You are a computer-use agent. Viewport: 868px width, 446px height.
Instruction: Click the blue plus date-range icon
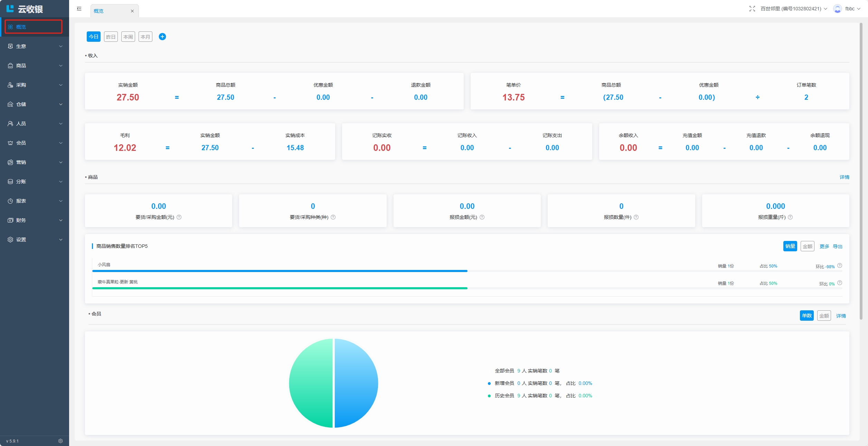[x=162, y=37]
